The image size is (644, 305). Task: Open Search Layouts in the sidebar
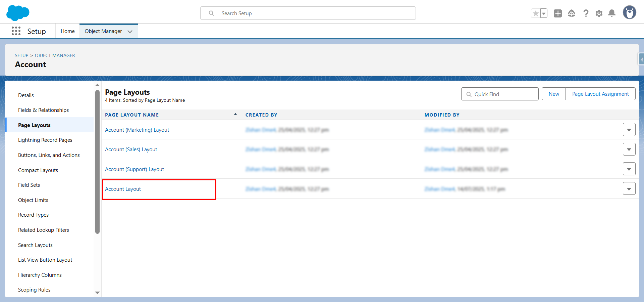coord(35,245)
